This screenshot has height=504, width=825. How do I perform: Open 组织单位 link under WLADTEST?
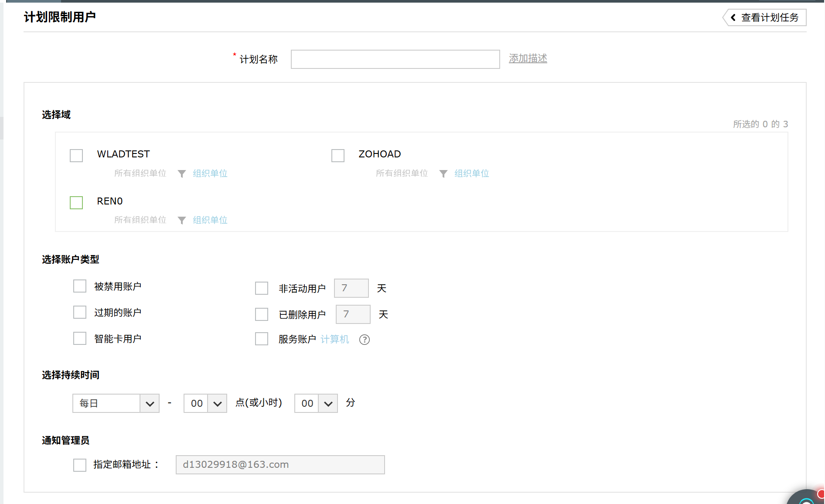tap(210, 174)
